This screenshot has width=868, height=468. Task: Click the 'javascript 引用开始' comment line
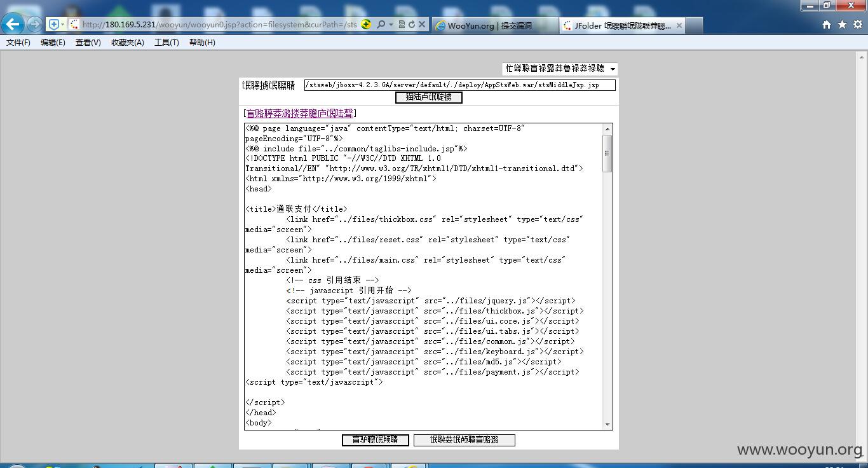(349, 291)
